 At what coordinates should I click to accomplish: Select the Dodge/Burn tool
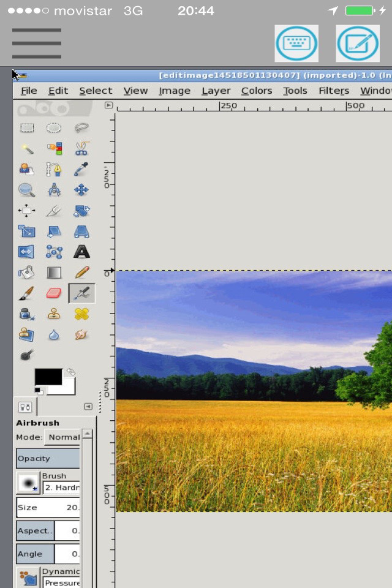(x=26, y=355)
